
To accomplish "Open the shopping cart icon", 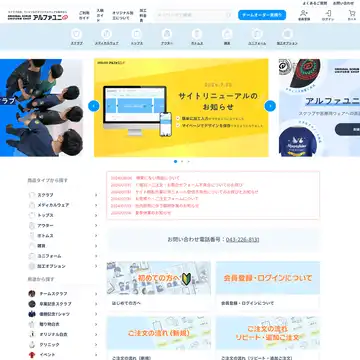I will (352, 13).
